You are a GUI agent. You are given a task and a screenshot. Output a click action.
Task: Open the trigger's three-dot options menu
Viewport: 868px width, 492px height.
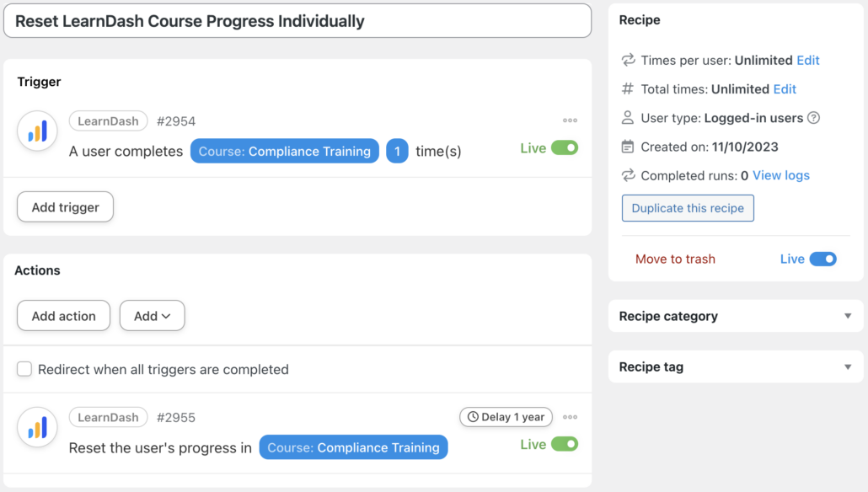click(x=570, y=120)
